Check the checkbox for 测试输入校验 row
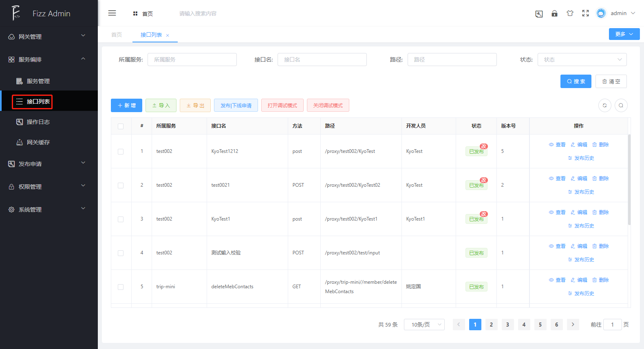The image size is (644, 349). click(121, 253)
